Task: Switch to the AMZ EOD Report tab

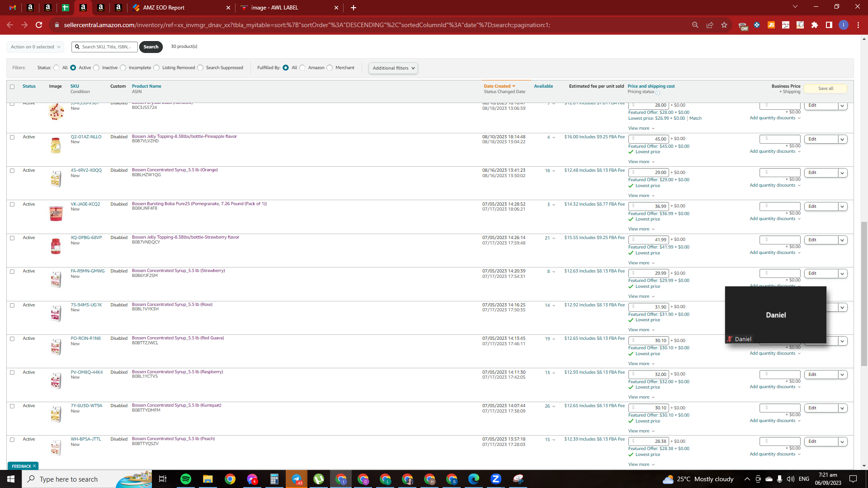Action: point(181,8)
